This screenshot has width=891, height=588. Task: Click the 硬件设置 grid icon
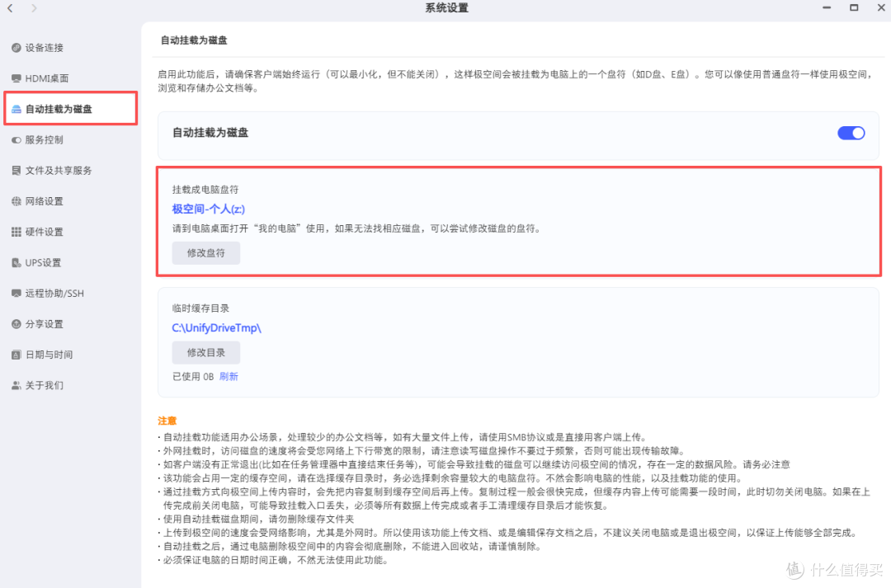pos(15,231)
